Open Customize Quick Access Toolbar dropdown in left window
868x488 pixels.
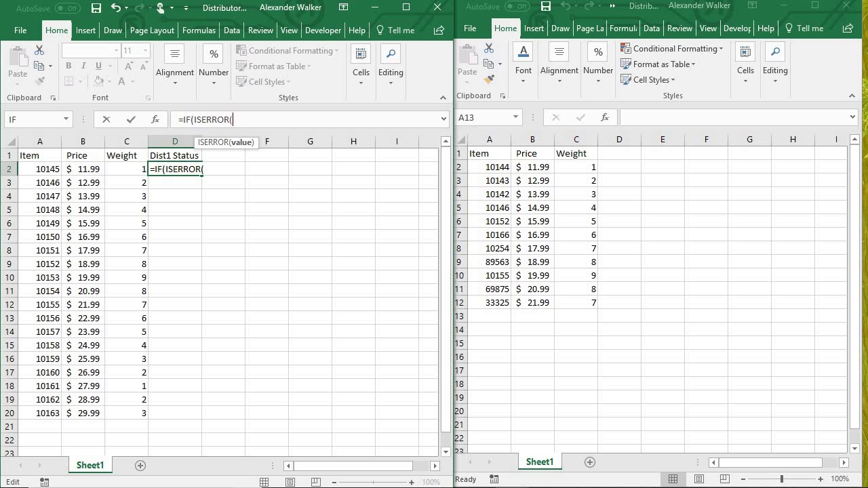[x=186, y=8]
